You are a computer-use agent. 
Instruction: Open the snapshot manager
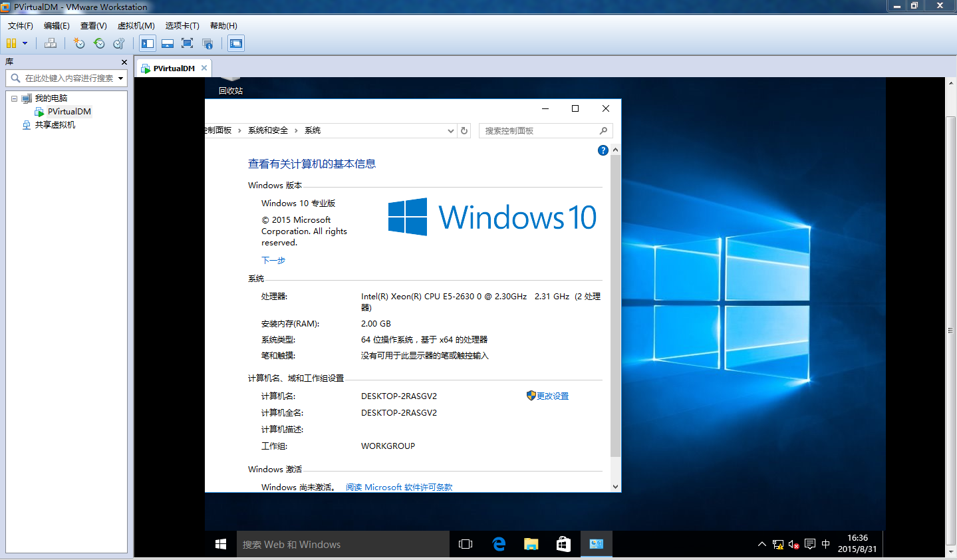(119, 43)
